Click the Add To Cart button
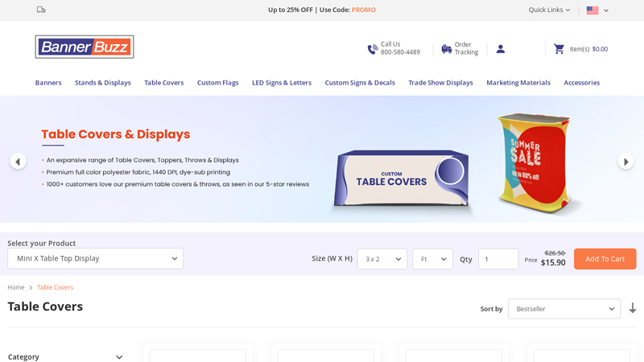644x362 pixels. click(605, 259)
